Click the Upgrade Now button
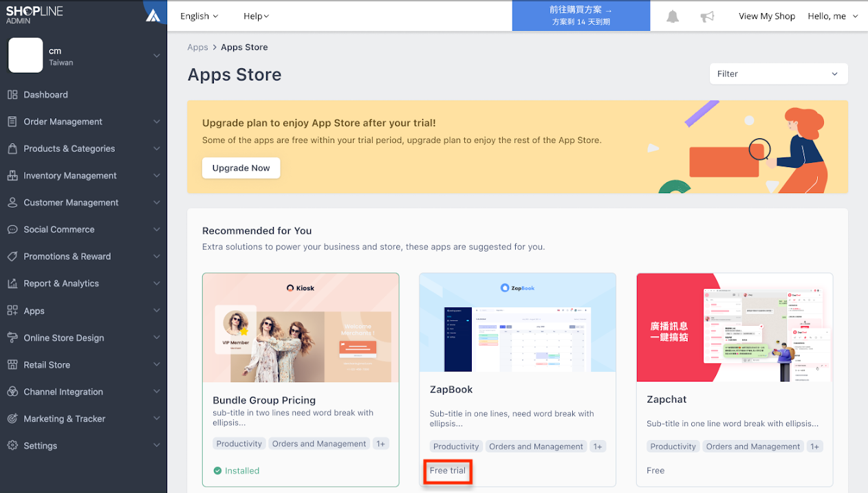 click(x=241, y=168)
